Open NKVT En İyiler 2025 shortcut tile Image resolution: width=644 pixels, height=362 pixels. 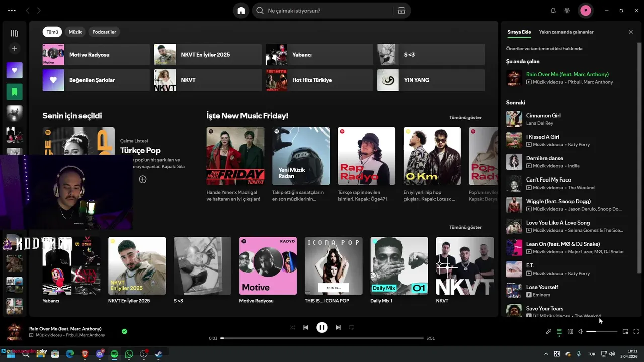pyautogui.click(x=208, y=54)
